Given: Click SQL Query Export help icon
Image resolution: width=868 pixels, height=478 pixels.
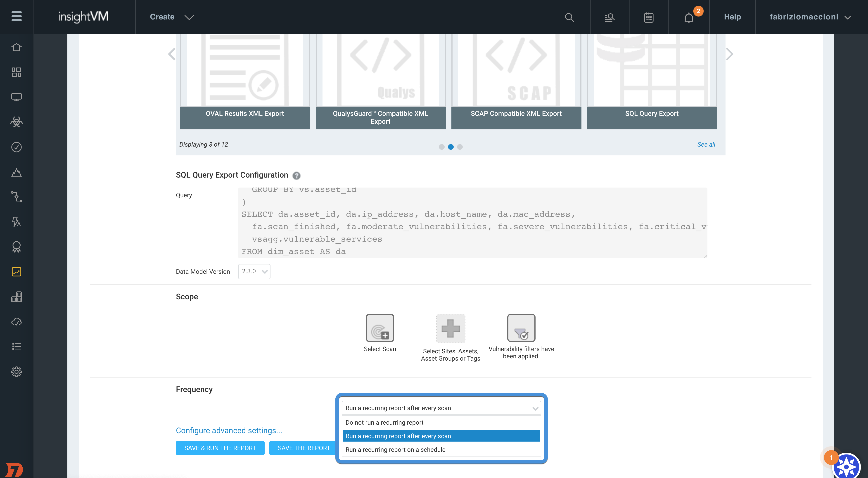Looking at the screenshot, I should tap(296, 176).
